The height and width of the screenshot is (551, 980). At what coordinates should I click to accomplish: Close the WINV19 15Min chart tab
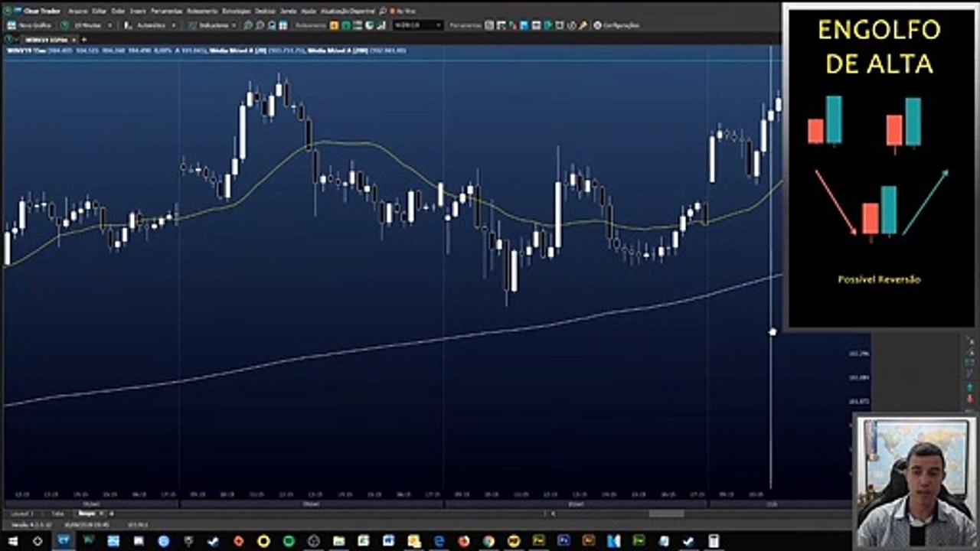pyautogui.click(x=73, y=39)
